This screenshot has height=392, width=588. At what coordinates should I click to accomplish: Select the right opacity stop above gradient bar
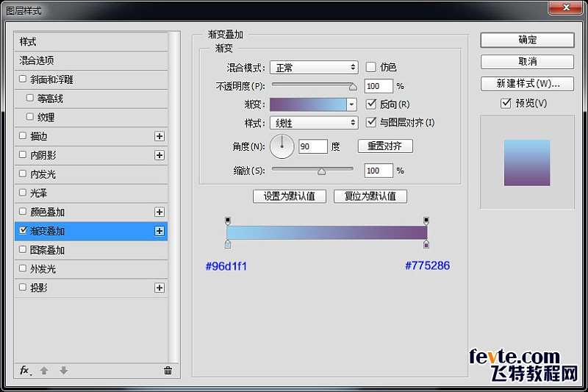[426, 220]
